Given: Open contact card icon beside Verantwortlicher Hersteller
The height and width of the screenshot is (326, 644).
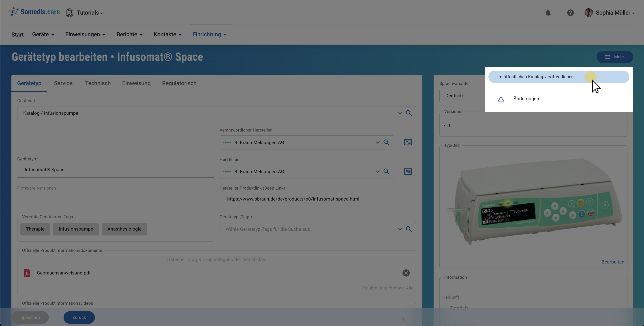Looking at the screenshot, I should pyautogui.click(x=408, y=142).
